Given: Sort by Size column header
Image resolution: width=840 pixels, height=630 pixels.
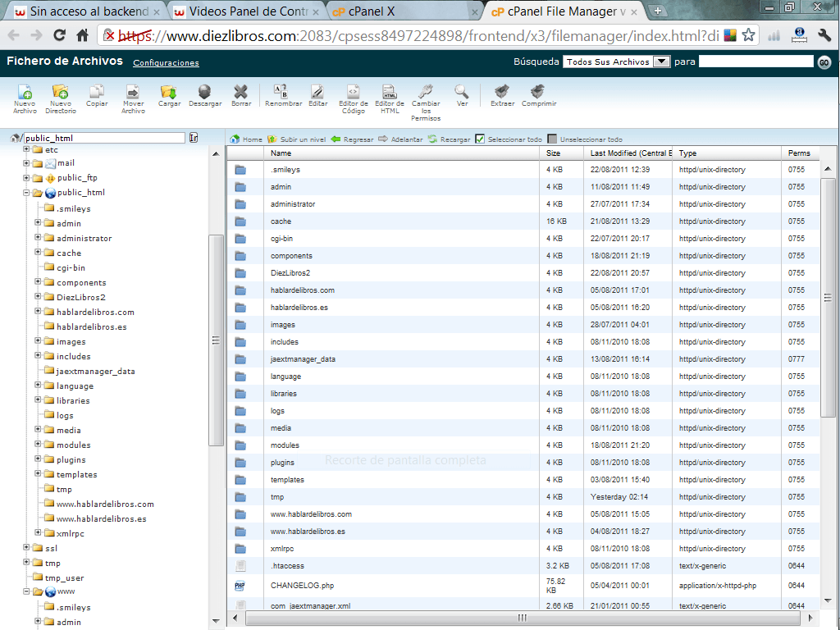Looking at the screenshot, I should click(x=561, y=153).
